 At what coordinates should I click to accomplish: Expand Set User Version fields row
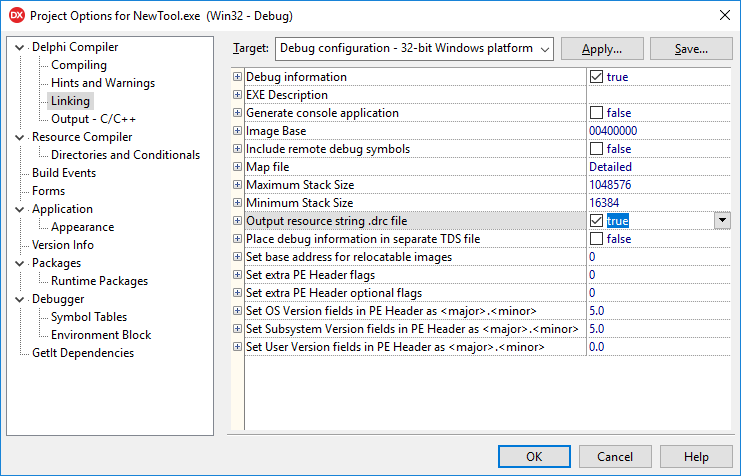pyautogui.click(x=237, y=346)
